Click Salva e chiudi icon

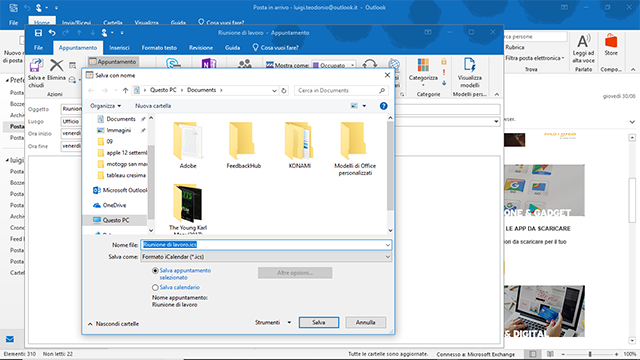coord(36,66)
